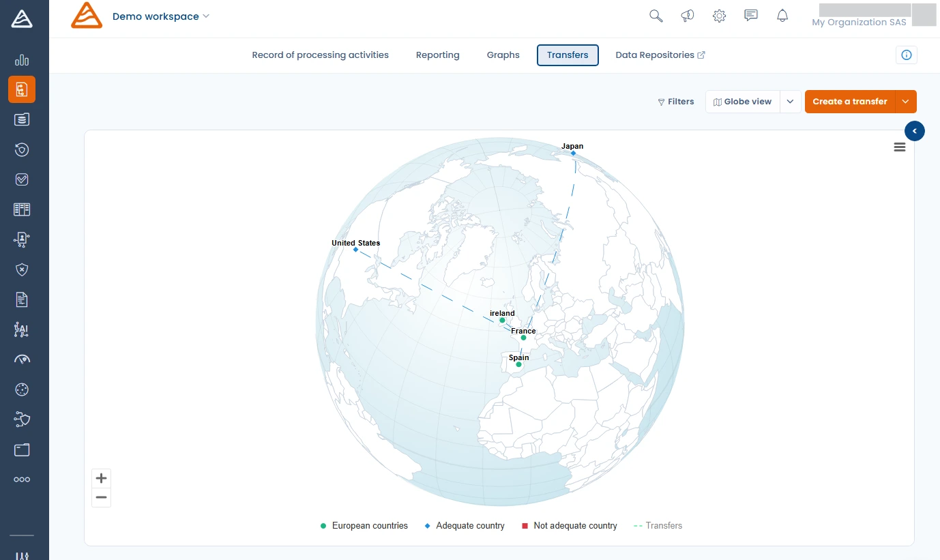Toggle the Adequate country legend item
Viewport: 940px width, 560px height.
465,525
